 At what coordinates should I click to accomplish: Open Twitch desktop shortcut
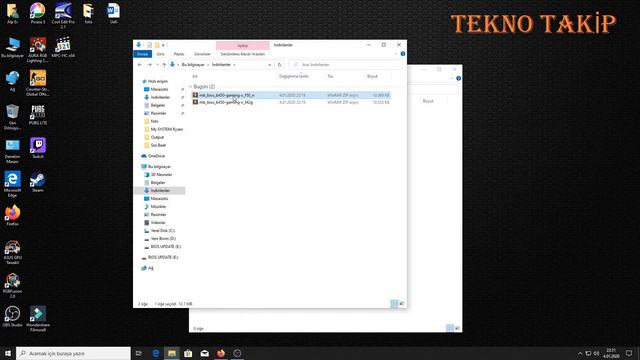pyautogui.click(x=38, y=148)
